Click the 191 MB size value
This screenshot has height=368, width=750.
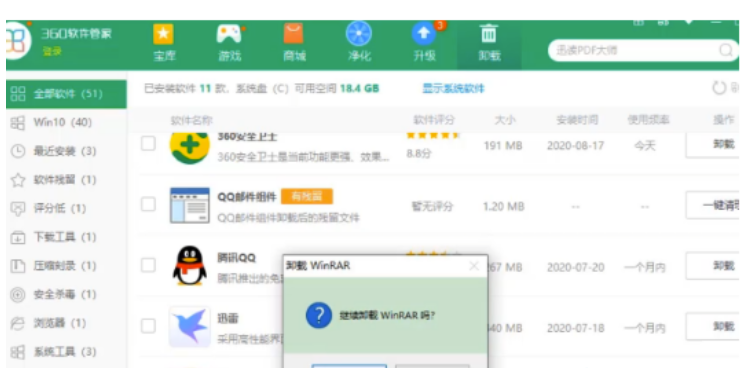point(503,145)
